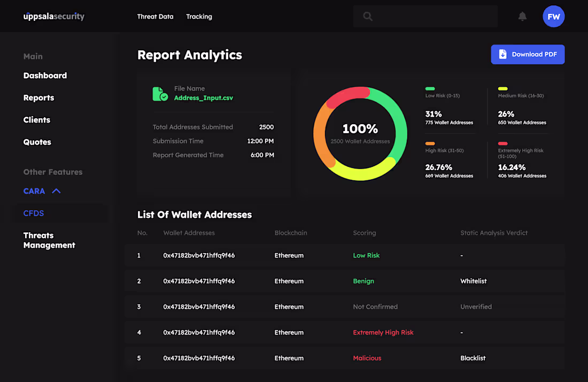Select CFDS under Other Features
This screenshot has width=588, height=382.
tap(33, 213)
